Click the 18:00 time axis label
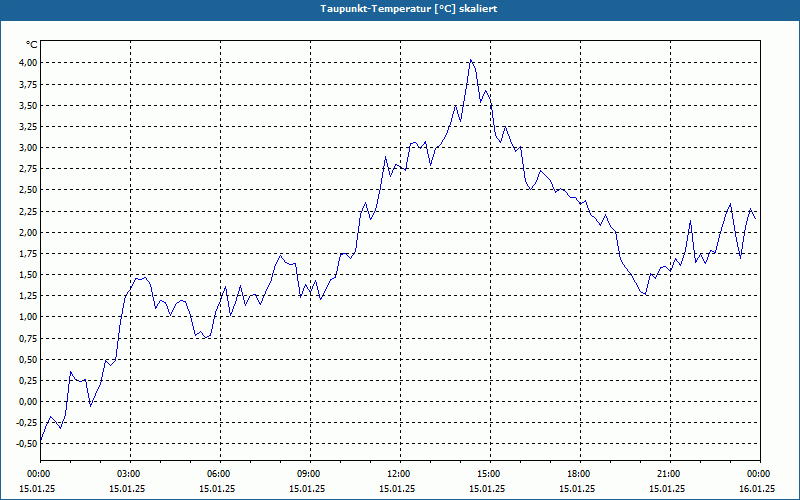 581,474
